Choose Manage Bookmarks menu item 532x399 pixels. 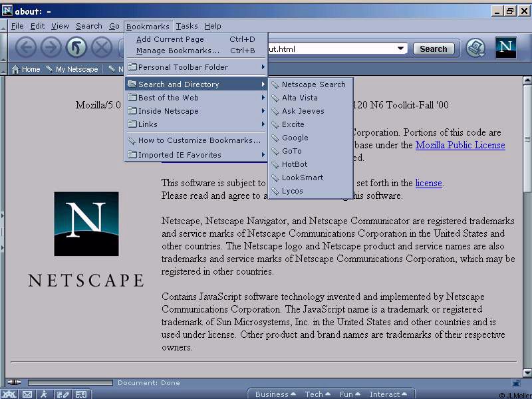click(196, 51)
